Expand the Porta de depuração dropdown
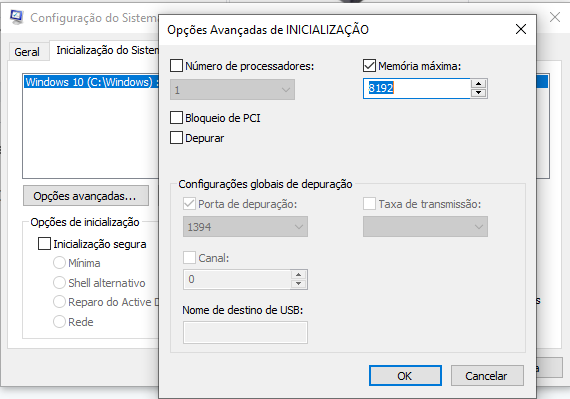Image resolution: width=570 pixels, height=399 pixels. pos(245,227)
